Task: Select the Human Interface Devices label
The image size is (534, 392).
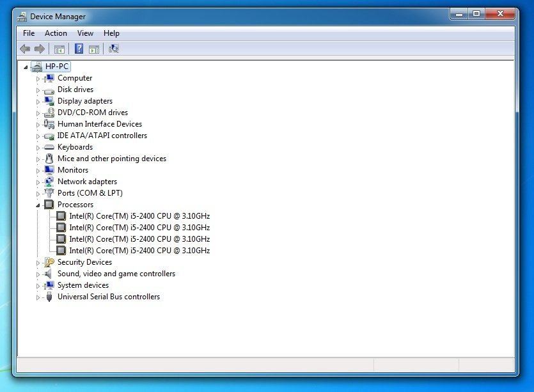Action: [x=99, y=124]
